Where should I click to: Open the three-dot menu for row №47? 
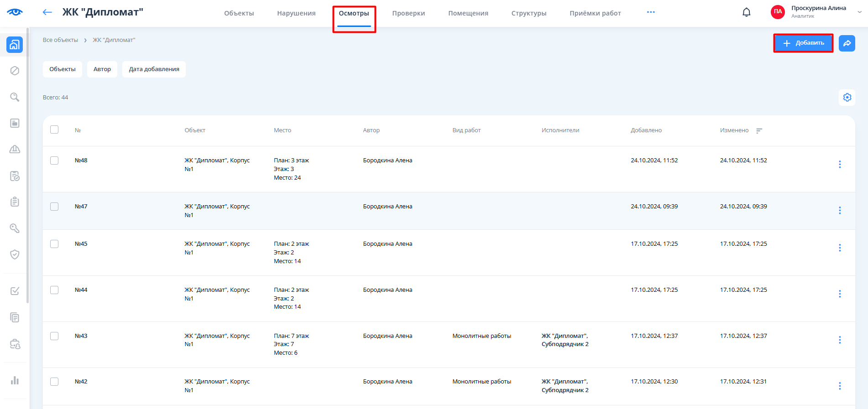(x=840, y=210)
